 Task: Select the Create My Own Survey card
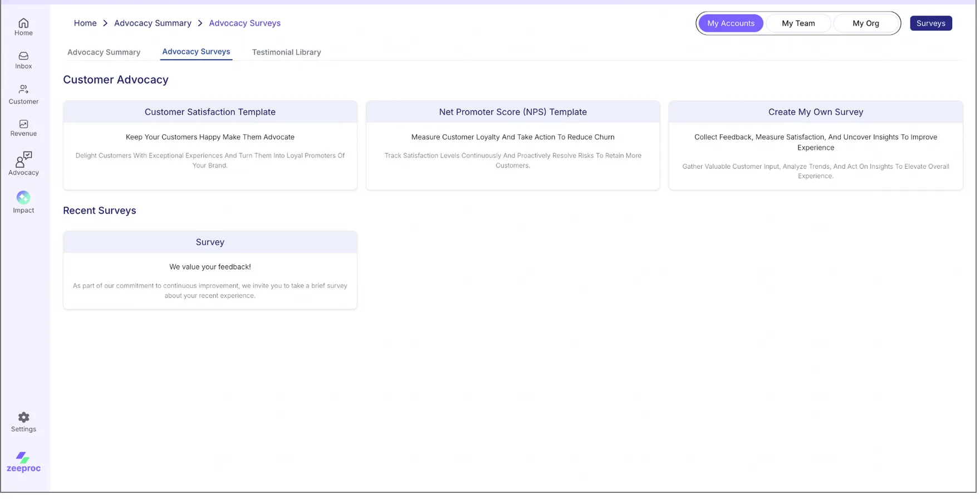[815, 145]
